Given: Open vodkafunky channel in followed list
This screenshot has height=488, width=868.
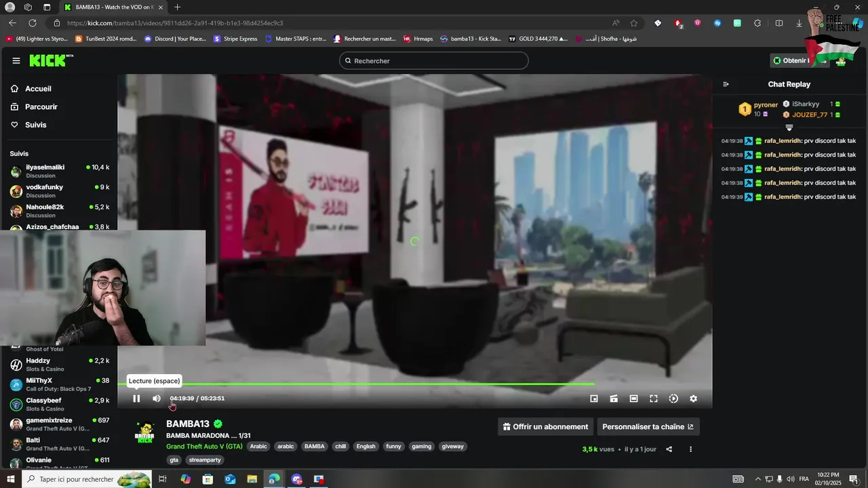Looking at the screenshot, I should click(x=59, y=190).
